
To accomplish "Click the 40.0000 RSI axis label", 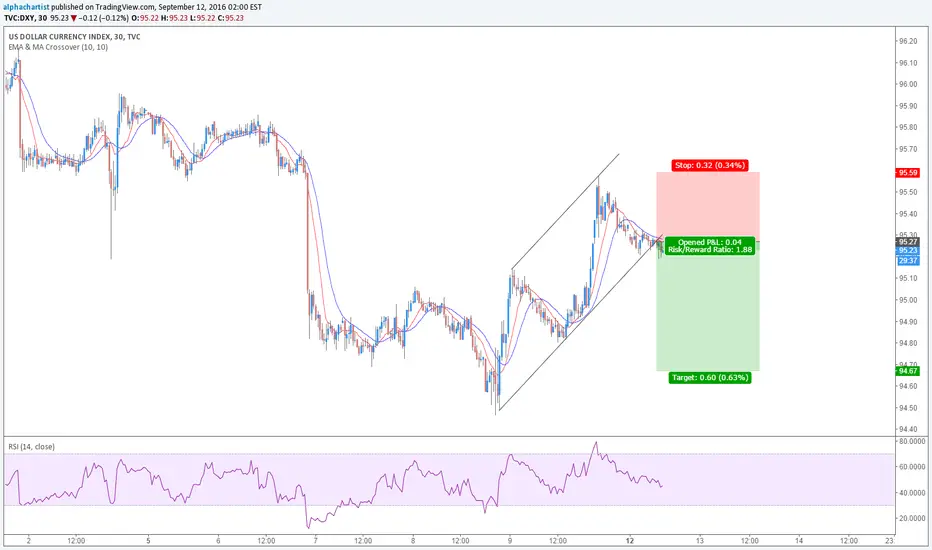I will pyautogui.click(x=912, y=492).
